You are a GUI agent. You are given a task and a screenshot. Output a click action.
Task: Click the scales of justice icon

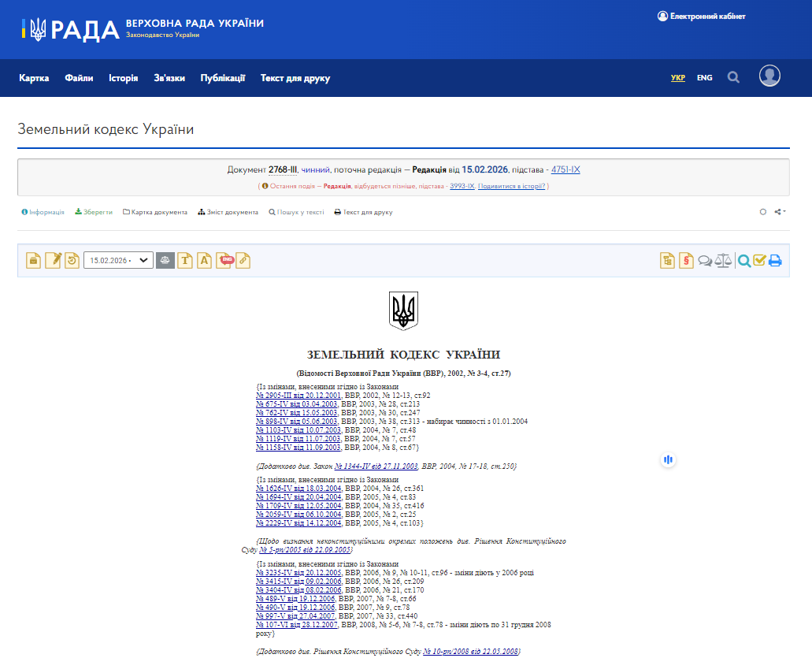coord(725,260)
